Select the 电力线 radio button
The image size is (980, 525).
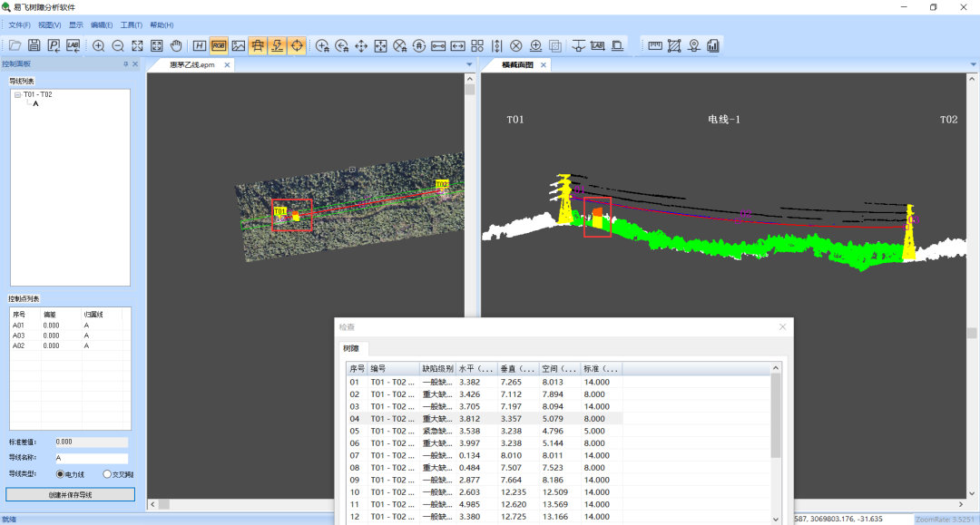pyautogui.click(x=61, y=474)
